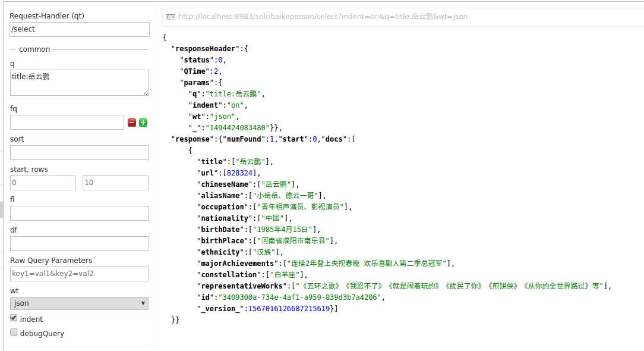Click the "wt":"json" params line
This screenshot has width=644, height=351.
(x=213, y=117)
